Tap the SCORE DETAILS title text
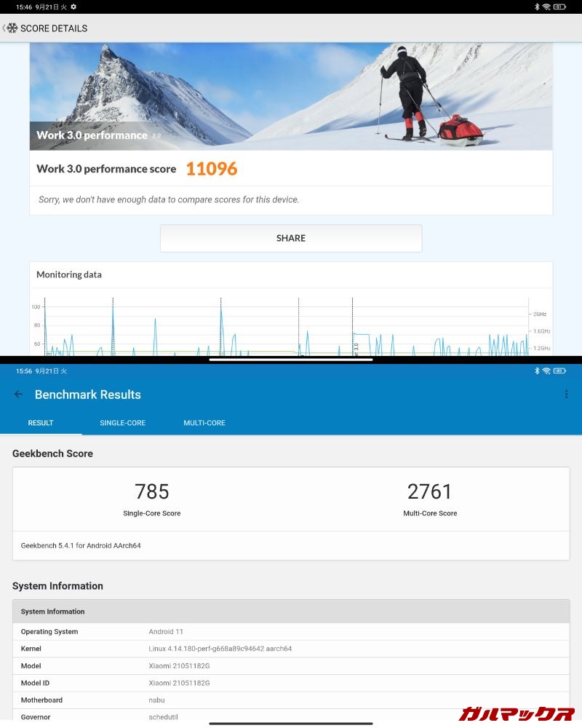The height and width of the screenshot is (728, 582). (x=54, y=28)
